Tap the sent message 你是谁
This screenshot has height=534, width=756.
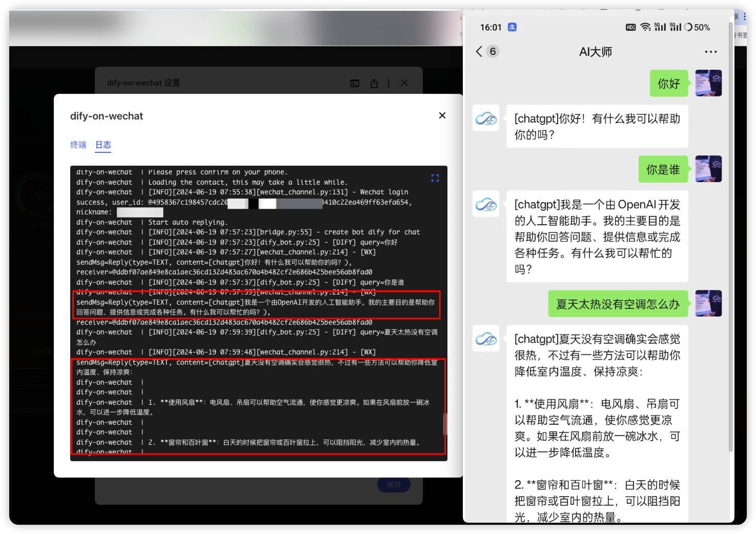pyautogui.click(x=663, y=169)
